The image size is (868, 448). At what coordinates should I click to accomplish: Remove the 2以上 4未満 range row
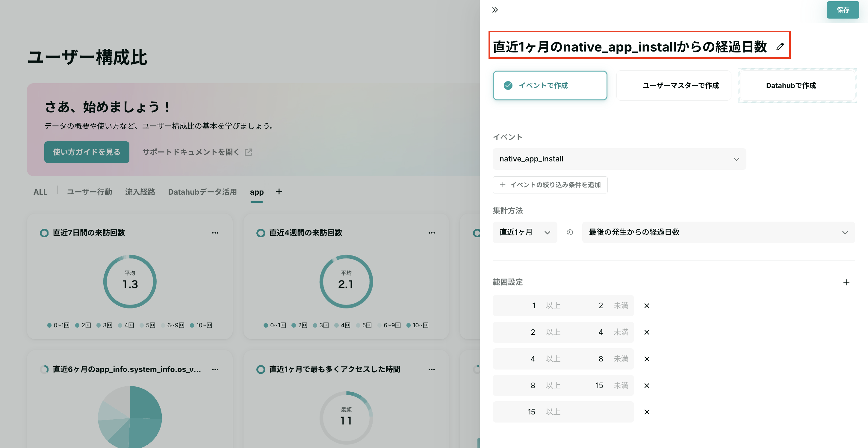[647, 332]
